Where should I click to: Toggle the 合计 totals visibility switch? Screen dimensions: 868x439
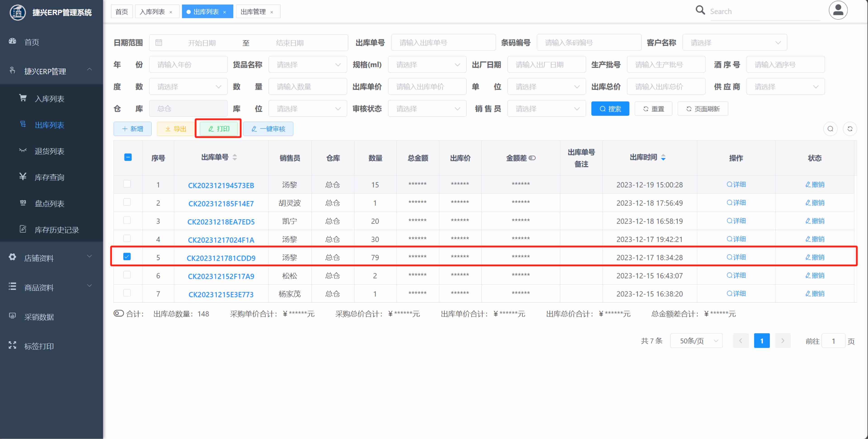click(119, 313)
